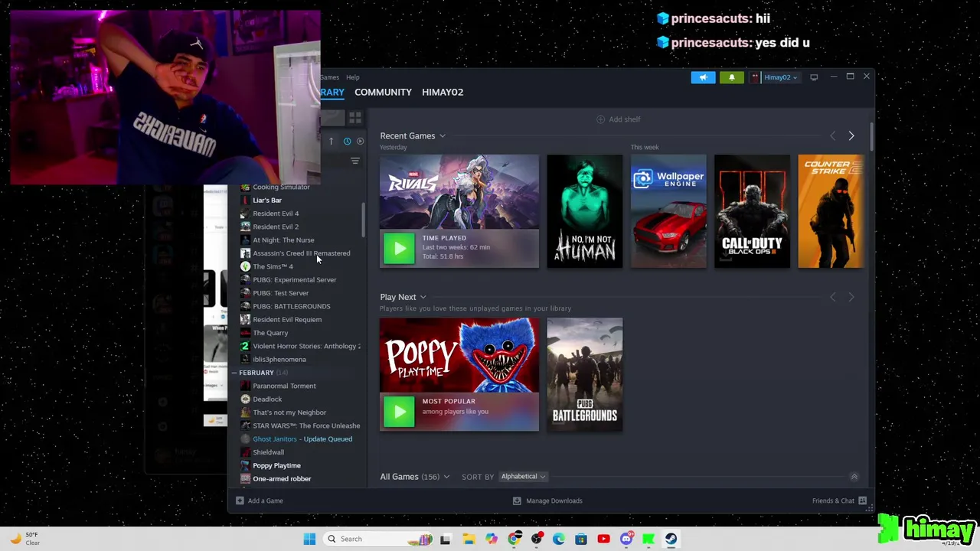980x551 pixels.
Task: Click Ghost Janitors Update Queued entry
Action: click(x=302, y=439)
